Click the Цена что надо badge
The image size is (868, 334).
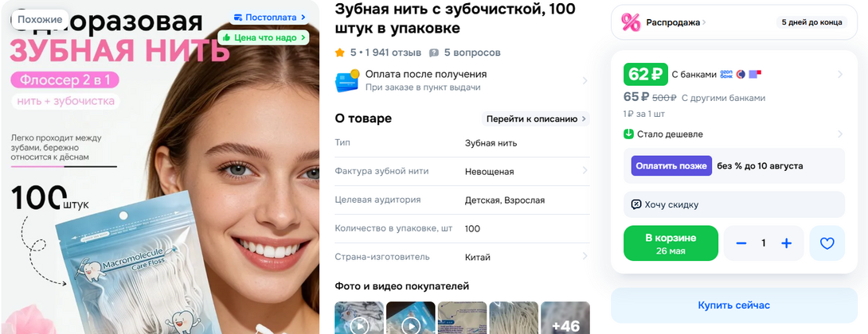263,37
